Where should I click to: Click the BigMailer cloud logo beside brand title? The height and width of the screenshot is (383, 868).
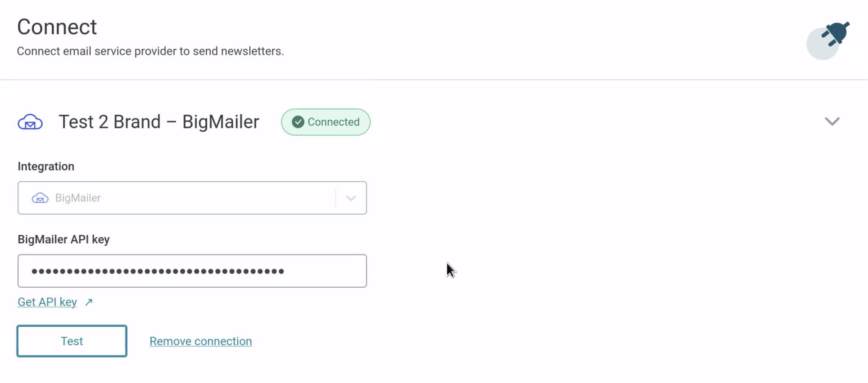30,122
